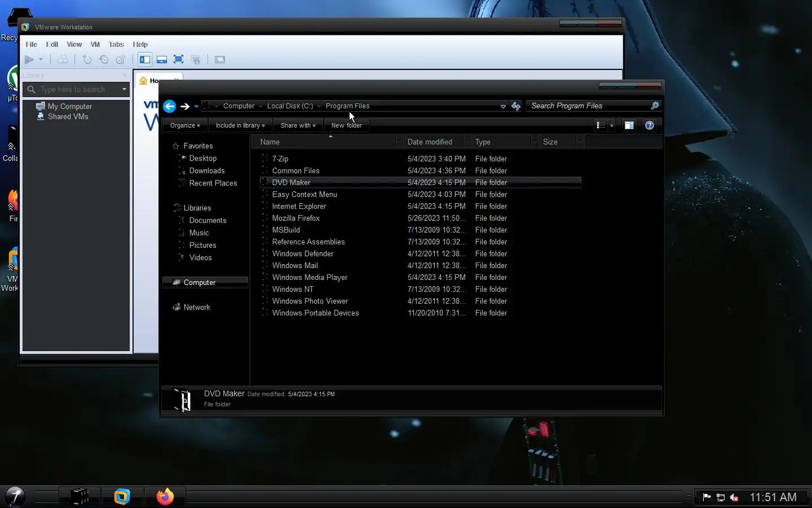Select Shared VMs in VMware library
The width and height of the screenshot is (812, 508).
pos(68,117)
